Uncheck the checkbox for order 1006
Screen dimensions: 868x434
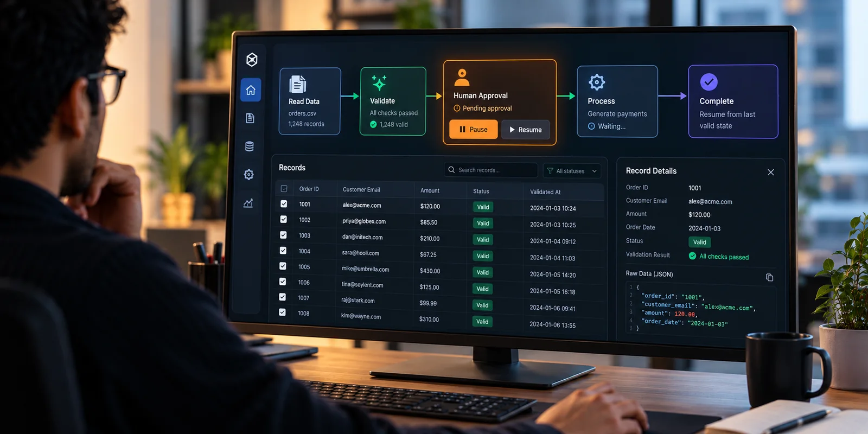pyautogui.click(x=283, y=282)
